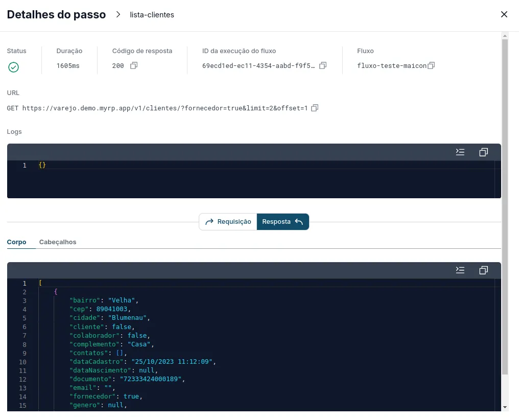Format the Logs code block
This screenshot has width=519, height=420.
460,152
